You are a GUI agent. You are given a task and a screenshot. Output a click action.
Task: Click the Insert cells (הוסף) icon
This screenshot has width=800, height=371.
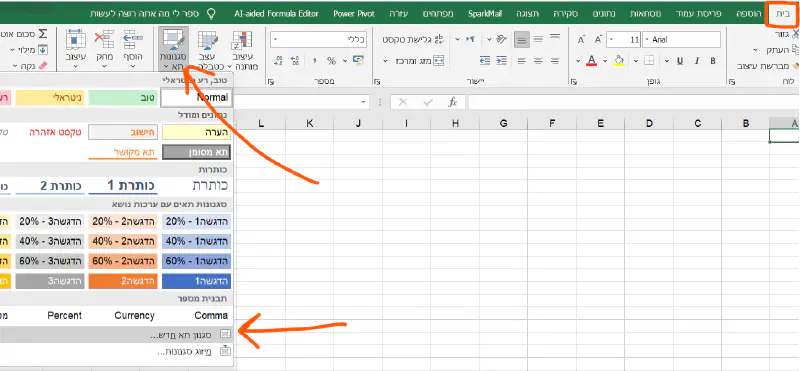click(133, 39)
